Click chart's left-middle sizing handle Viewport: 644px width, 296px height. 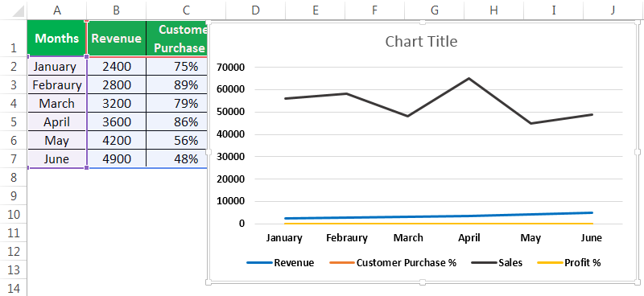click(x=208, y=152)
